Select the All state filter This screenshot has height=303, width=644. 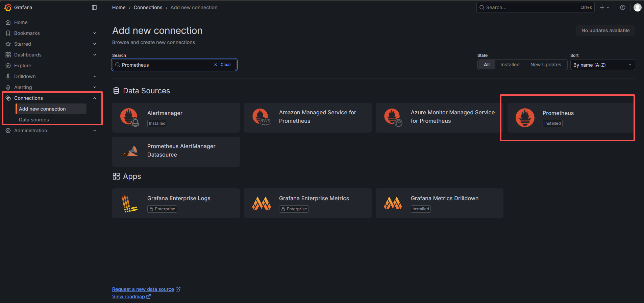click(x=487, y=65)
